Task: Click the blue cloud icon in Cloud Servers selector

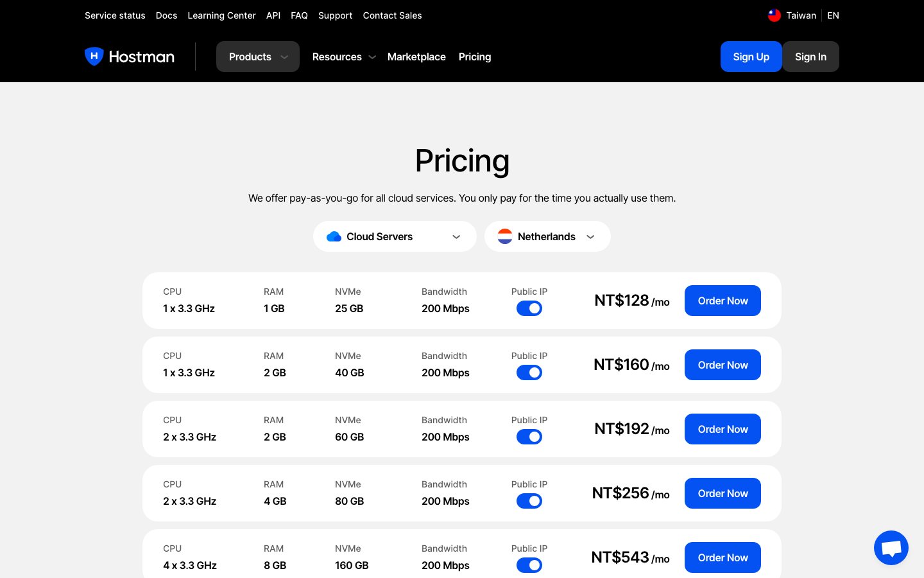Action: (x=334, y=236)
